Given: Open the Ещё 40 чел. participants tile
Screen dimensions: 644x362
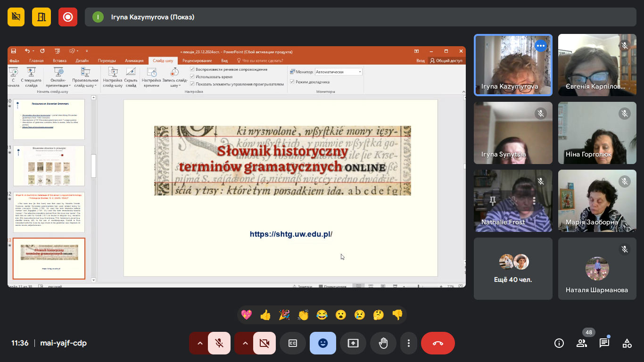Looking at the screenshot, I should pos(513,269).
